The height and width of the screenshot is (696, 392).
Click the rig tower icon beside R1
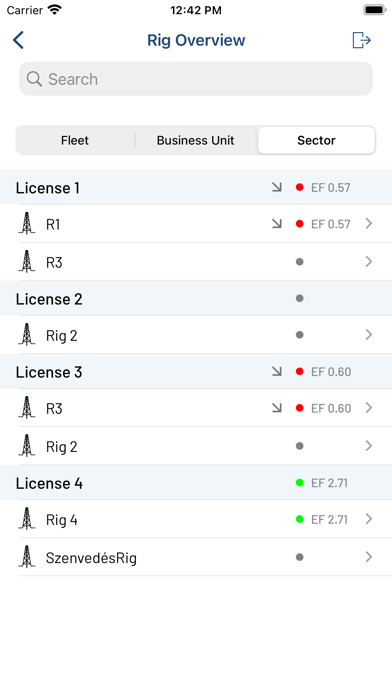click(27, 223)
